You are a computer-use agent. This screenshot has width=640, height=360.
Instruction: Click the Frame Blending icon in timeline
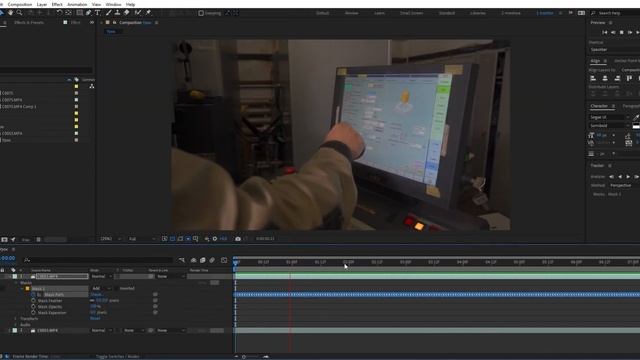coord(202,260)
